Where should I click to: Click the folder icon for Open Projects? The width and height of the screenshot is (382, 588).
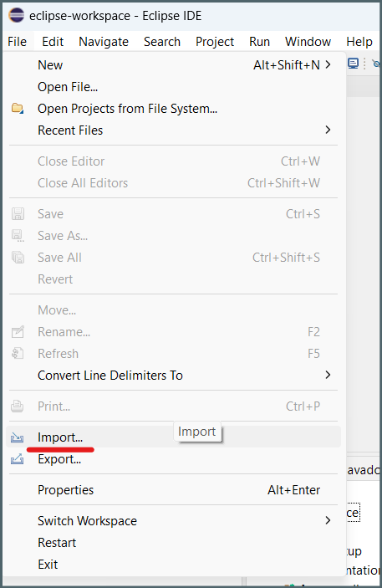point(18,109)
